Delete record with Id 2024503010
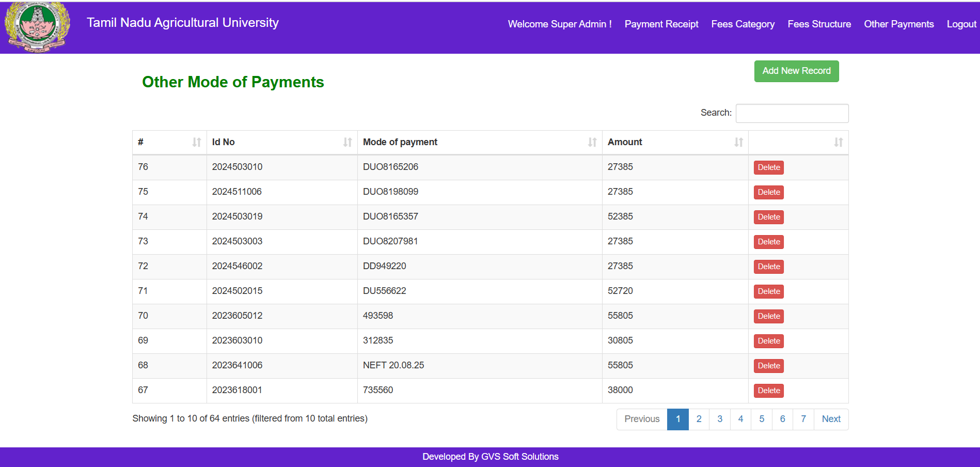980x467 pixels. [x=768, y=167]
